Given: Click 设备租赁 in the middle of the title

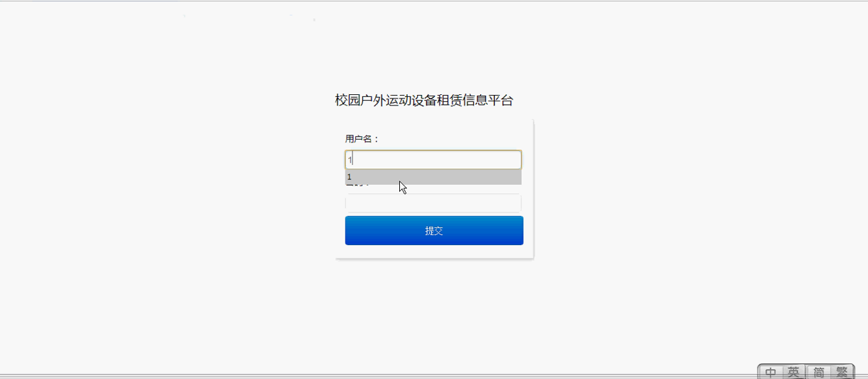Looking at the screenshot, I should (x=437, y=101).
